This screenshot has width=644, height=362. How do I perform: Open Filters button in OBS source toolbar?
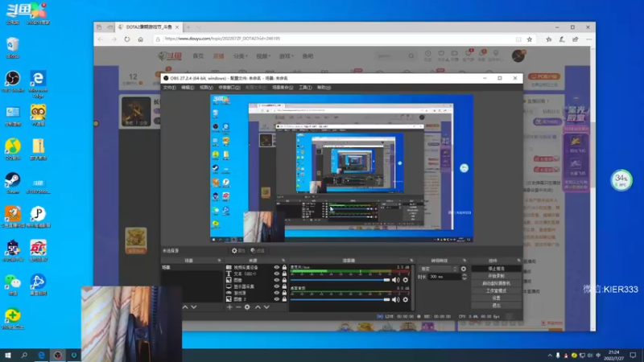(x=258, y=250)
